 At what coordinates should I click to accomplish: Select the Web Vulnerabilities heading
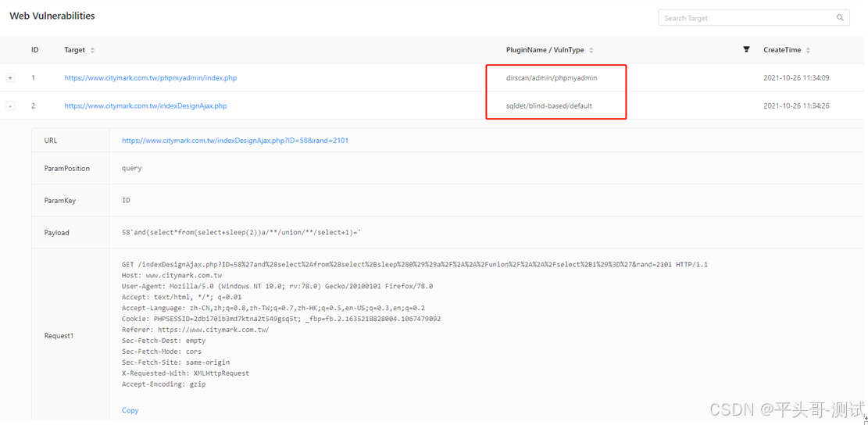52,16
